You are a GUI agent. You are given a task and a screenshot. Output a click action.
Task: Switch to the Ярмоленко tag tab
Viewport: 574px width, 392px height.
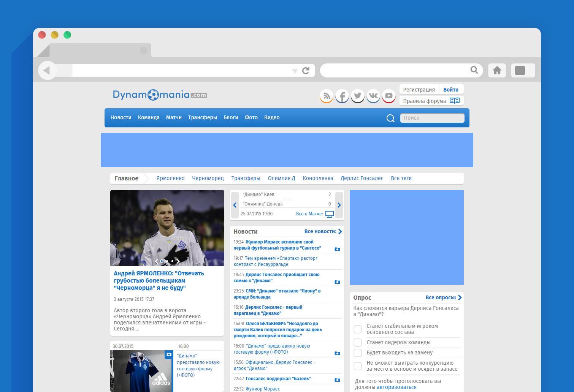coord(170,179)
